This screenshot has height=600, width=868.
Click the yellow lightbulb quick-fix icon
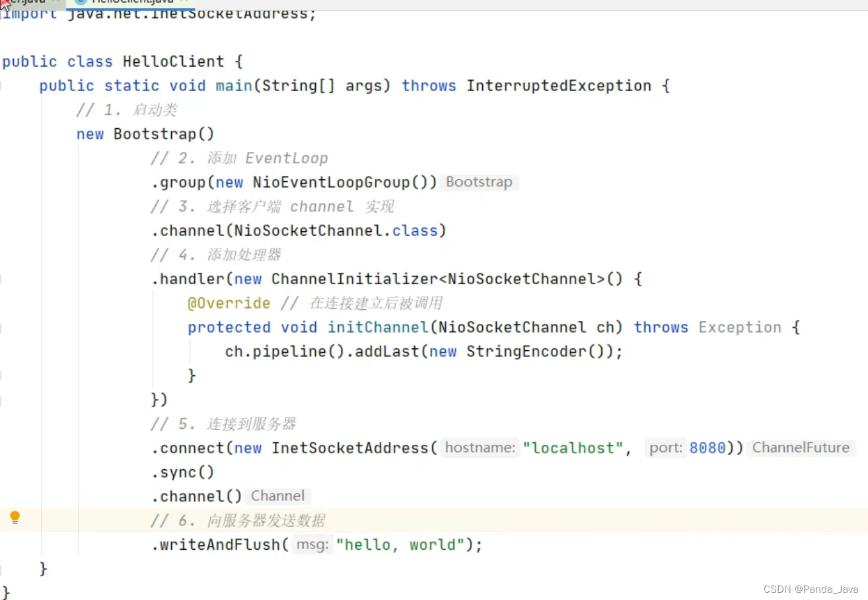pos(15,518)
